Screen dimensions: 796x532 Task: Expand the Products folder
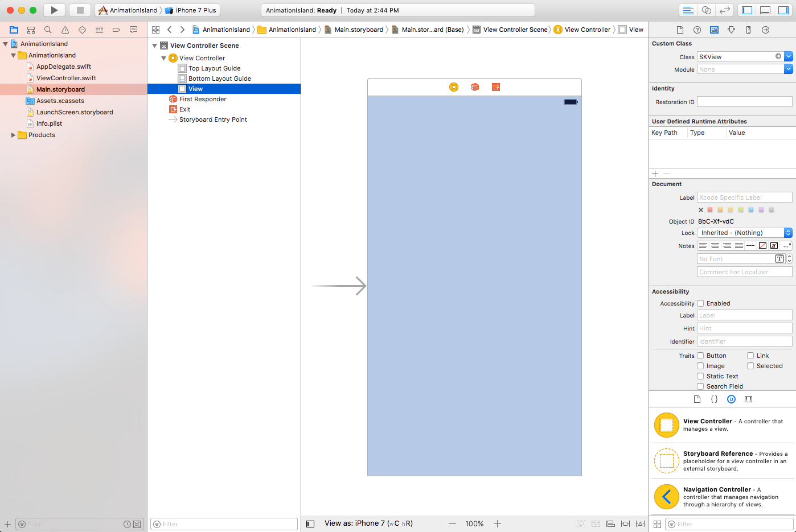point(13,135)
